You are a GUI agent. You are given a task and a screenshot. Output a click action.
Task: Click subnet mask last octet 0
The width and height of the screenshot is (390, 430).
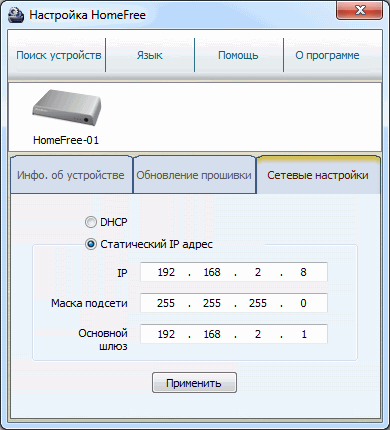coord(303,303)
